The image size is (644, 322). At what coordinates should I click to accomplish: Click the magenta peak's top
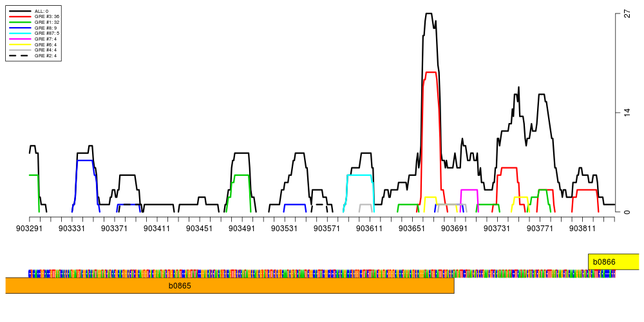[469, 190]
